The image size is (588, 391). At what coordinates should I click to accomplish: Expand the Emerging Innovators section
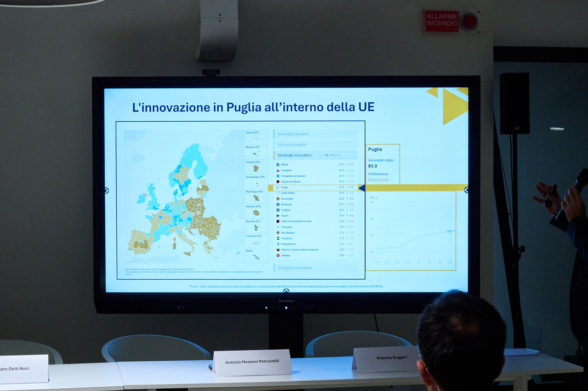pos(295,268)
